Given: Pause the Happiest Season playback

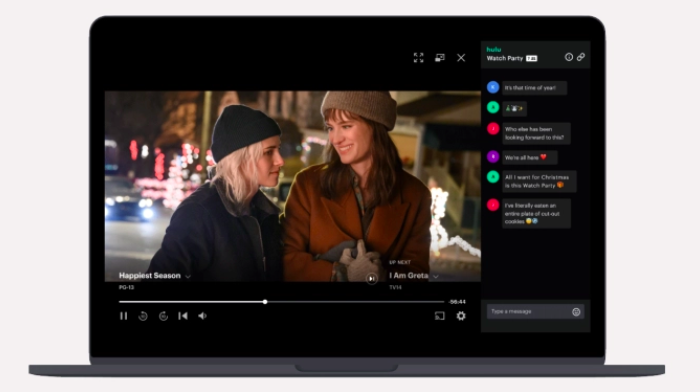Looking at the screenshot, I should click(124, 316).
